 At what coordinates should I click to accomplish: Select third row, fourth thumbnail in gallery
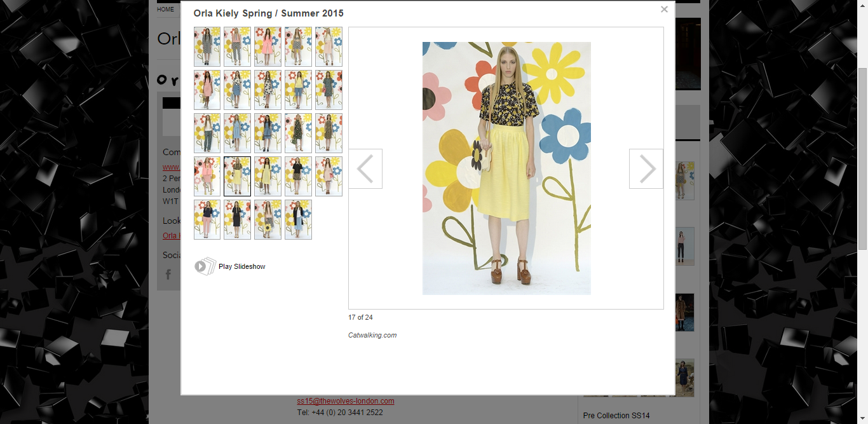point(298,133)
